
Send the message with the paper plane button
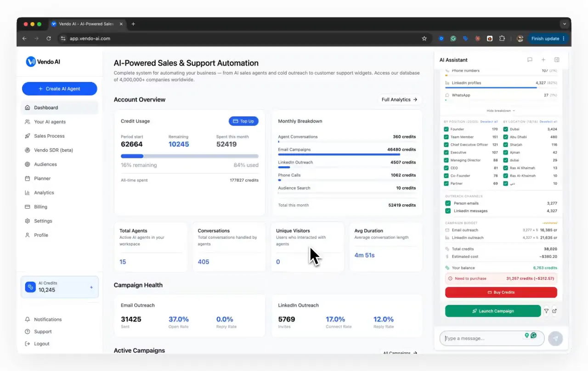[555, 338]
